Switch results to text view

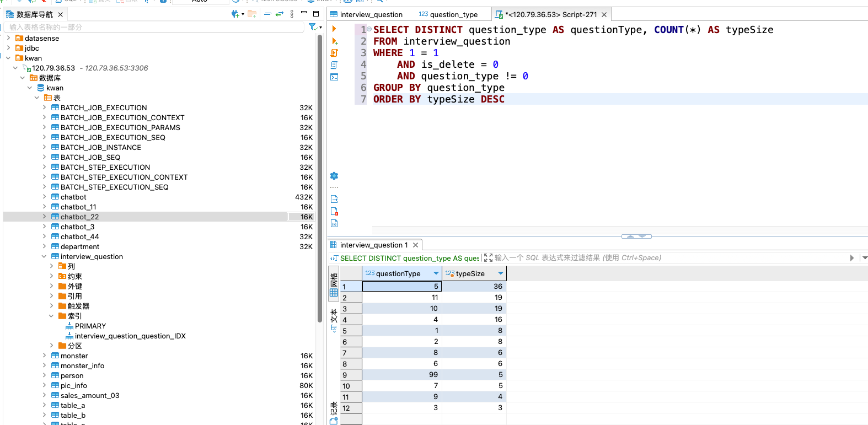[334, 320]
